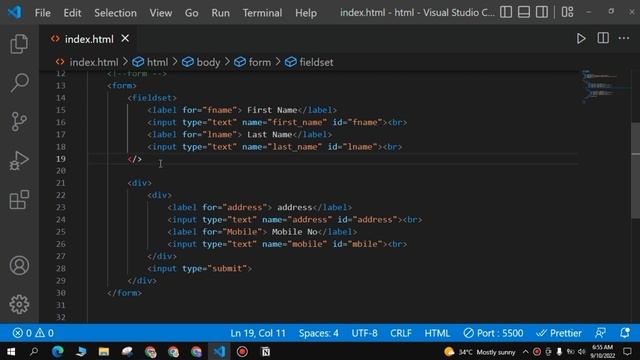Open the Edit menu
The height and width of the screenshot is (360, 640).
[72, 13]
